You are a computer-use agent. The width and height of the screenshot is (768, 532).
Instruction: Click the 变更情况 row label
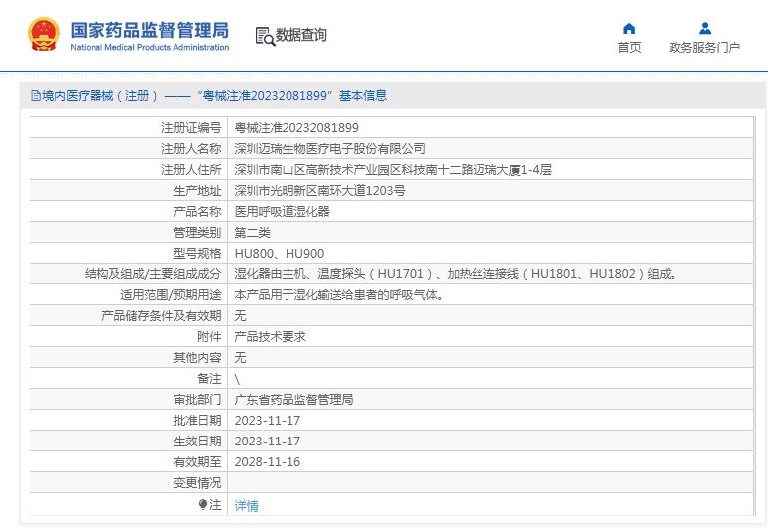(197, 483)
